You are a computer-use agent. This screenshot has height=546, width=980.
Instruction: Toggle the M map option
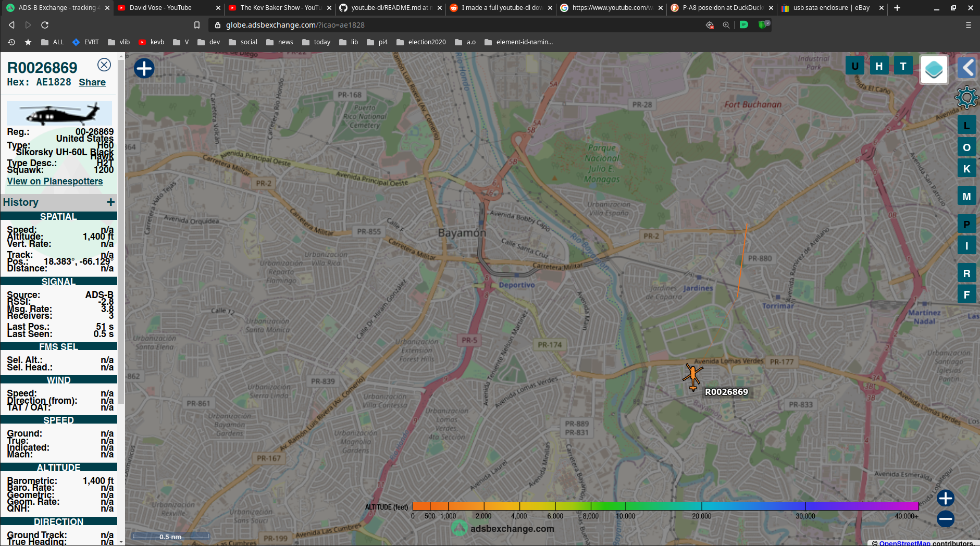coord(966,196)
